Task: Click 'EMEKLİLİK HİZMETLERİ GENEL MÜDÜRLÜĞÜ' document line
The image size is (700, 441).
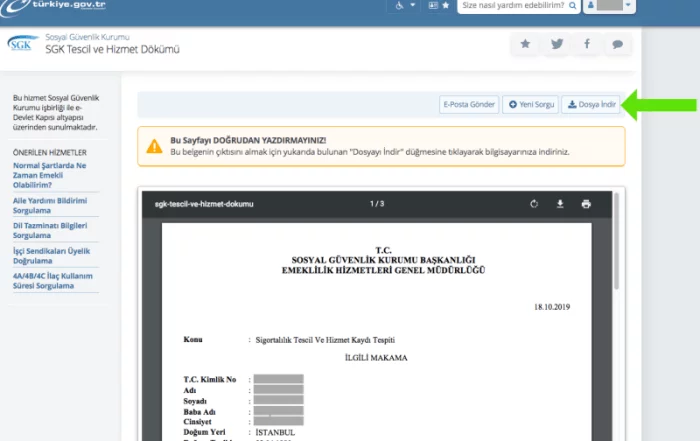Action: tap(383, 270)
